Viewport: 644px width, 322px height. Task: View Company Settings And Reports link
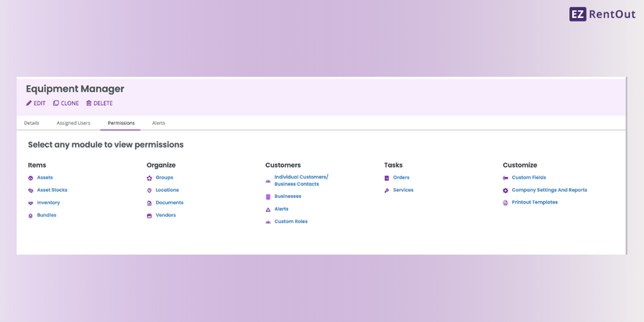tap(549, 190)
